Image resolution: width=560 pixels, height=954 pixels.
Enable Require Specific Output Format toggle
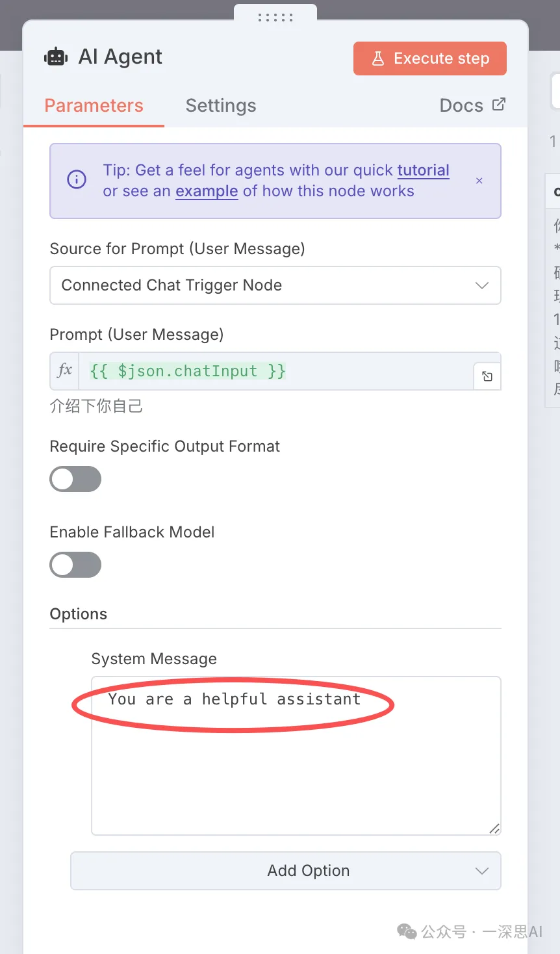(x=75, y=480)
